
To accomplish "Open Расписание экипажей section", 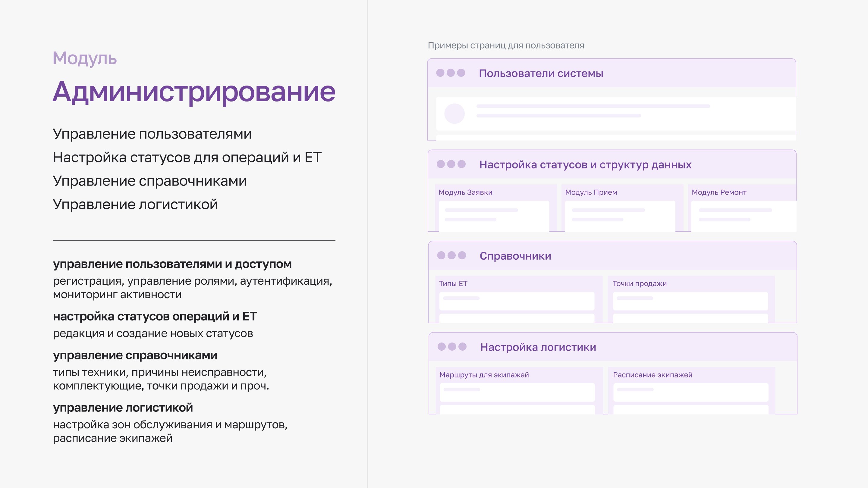I will (652, 375).
